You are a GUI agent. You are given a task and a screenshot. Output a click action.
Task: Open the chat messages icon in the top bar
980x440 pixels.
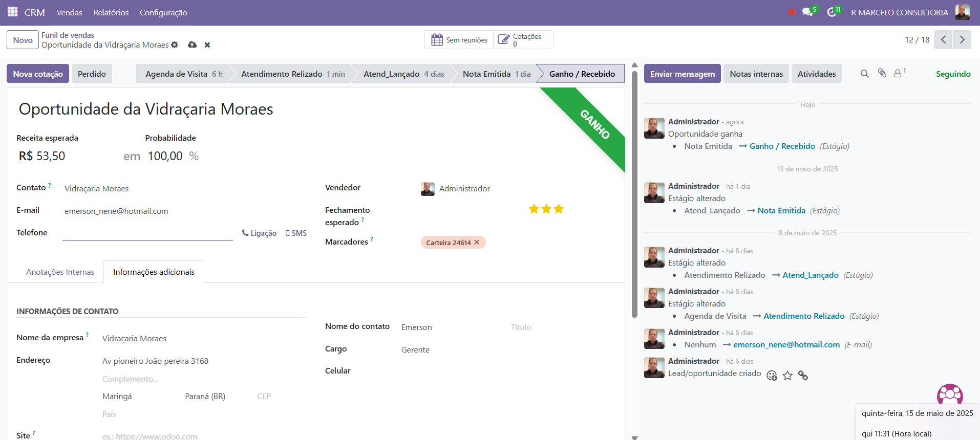(x=807, y=12)
